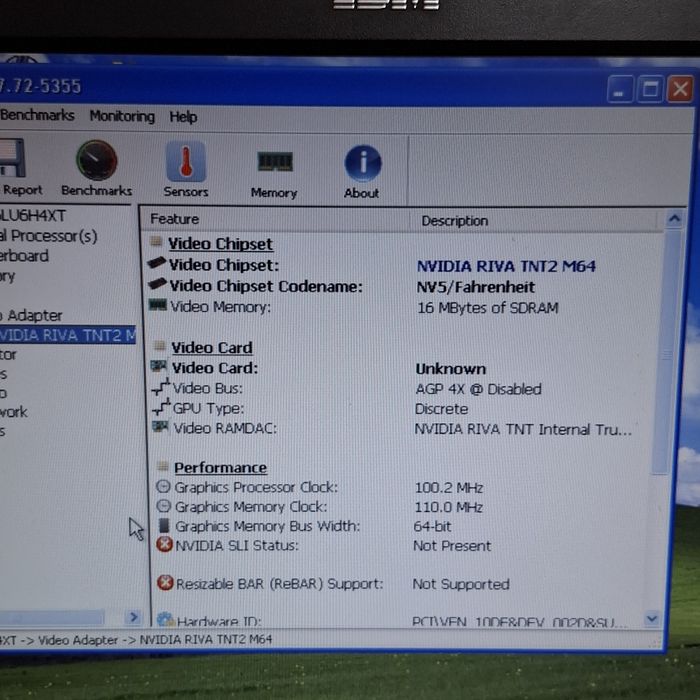Click the Performance section heading

[221, 467]
